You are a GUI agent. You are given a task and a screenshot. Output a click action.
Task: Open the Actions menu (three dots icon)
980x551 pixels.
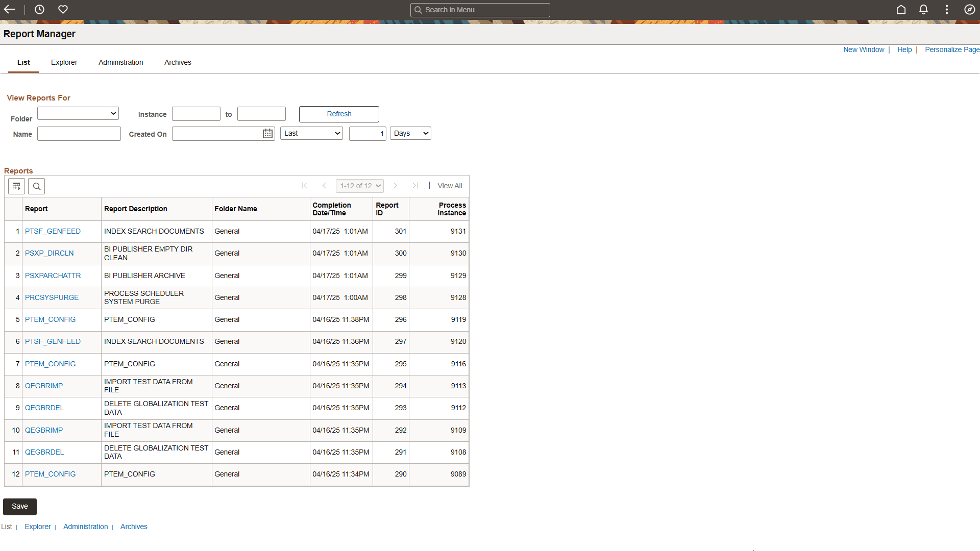pos(947,9)
